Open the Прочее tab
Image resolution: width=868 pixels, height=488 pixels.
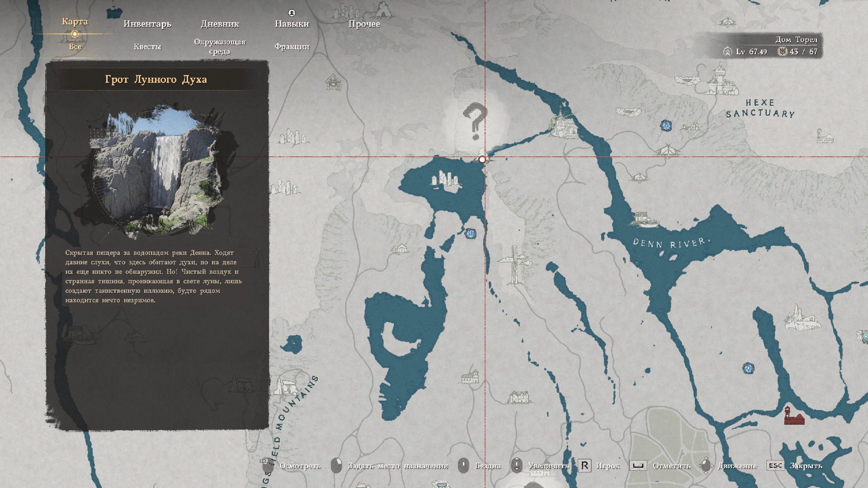(364, 23)
